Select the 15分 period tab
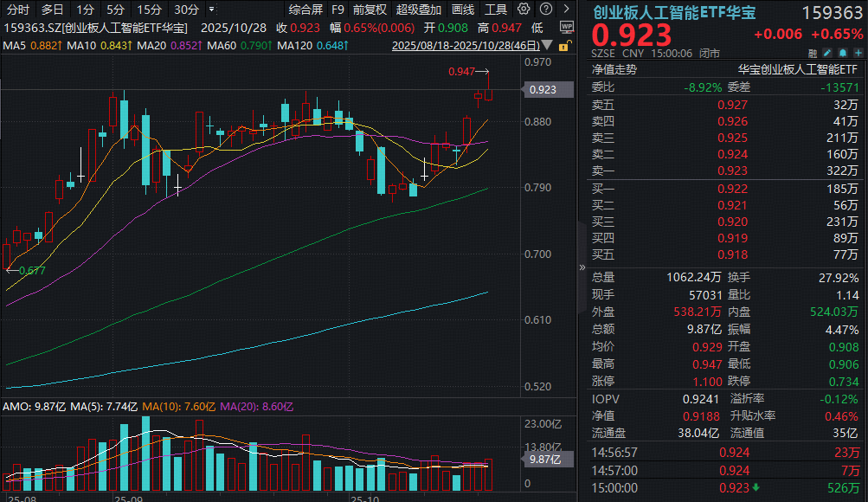 (150, 10)
